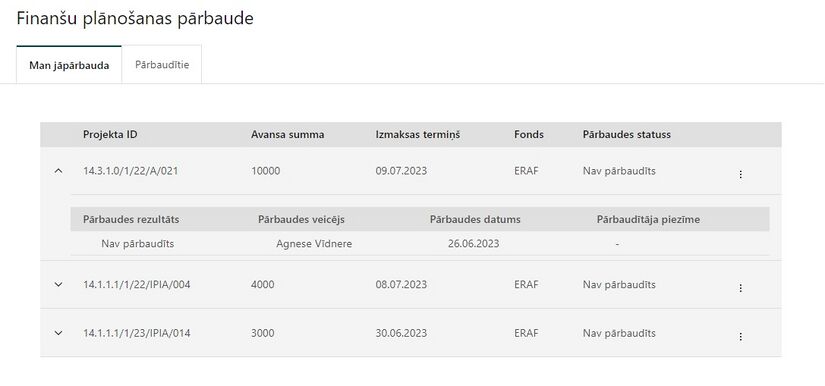
Task: Collapse the 14.3.1.0/1/22/A/021 row details
Action: pos(58,171)
